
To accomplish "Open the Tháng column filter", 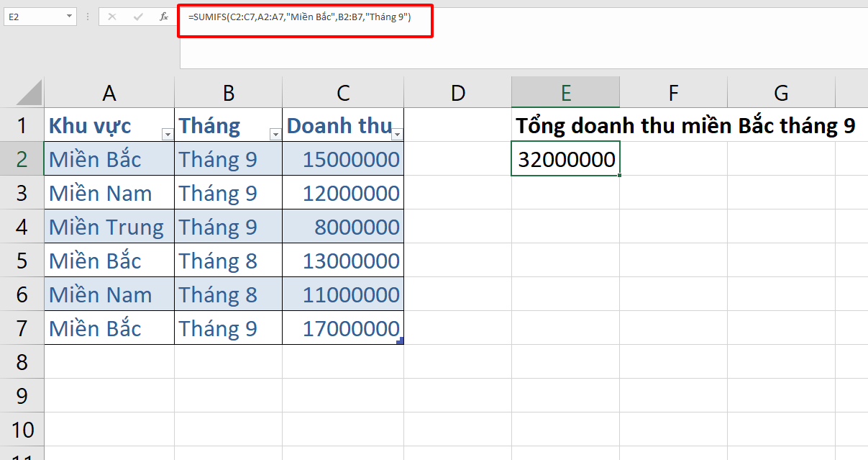I will click(275, 134).
